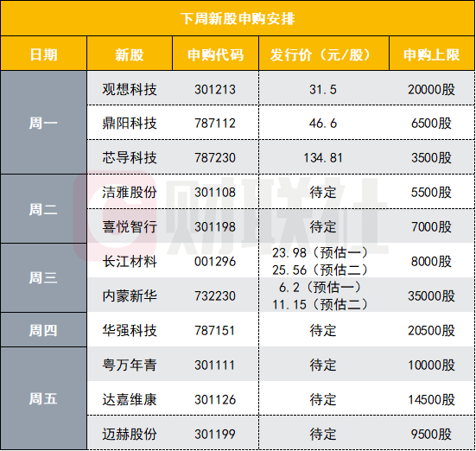Select code 301198 for 喜悦智行
This screenshot has width=476, height=451.
(215, 227)
